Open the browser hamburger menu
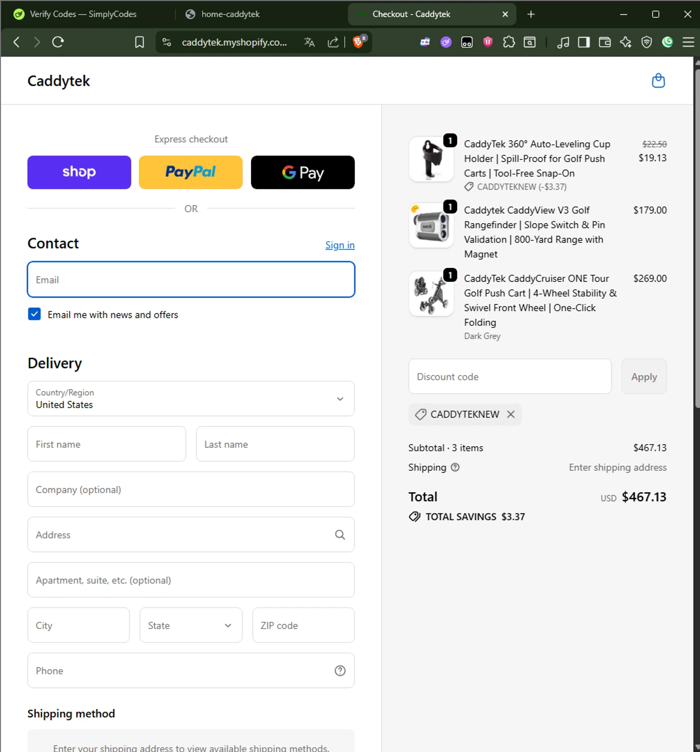The height and width of the screenshot is (752, 700). click(x=688, y=42)
